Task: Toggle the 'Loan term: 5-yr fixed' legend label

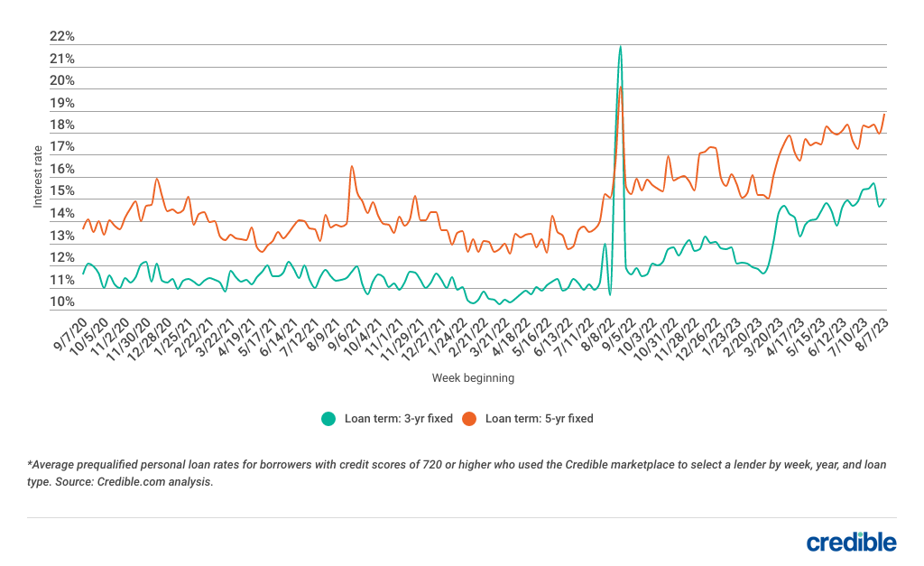Action: [539, 418]
